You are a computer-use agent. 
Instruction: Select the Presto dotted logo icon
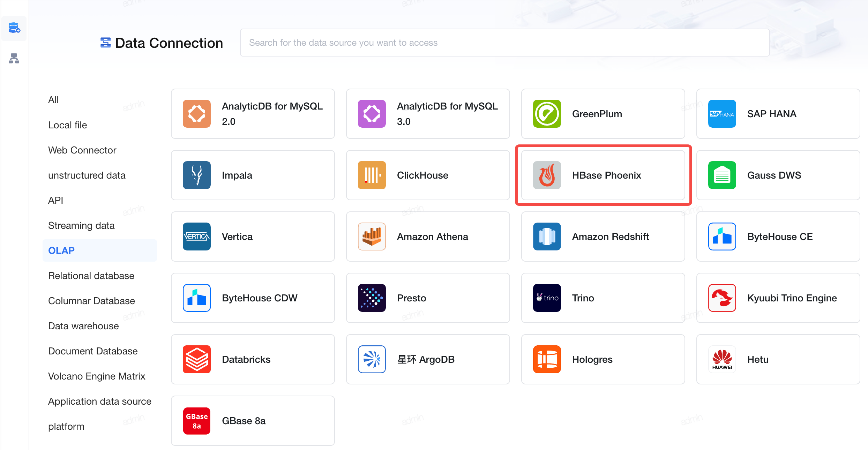pyautogui.click(x=372, y=298)
